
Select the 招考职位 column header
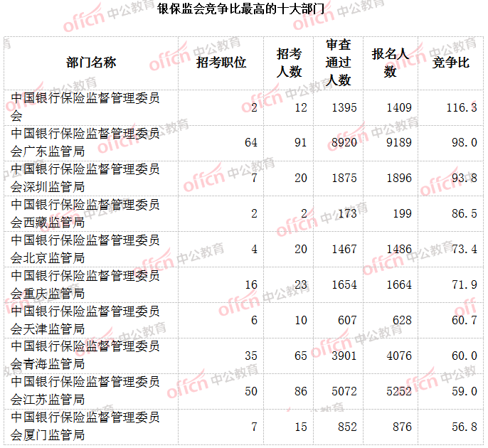point(221,63)
